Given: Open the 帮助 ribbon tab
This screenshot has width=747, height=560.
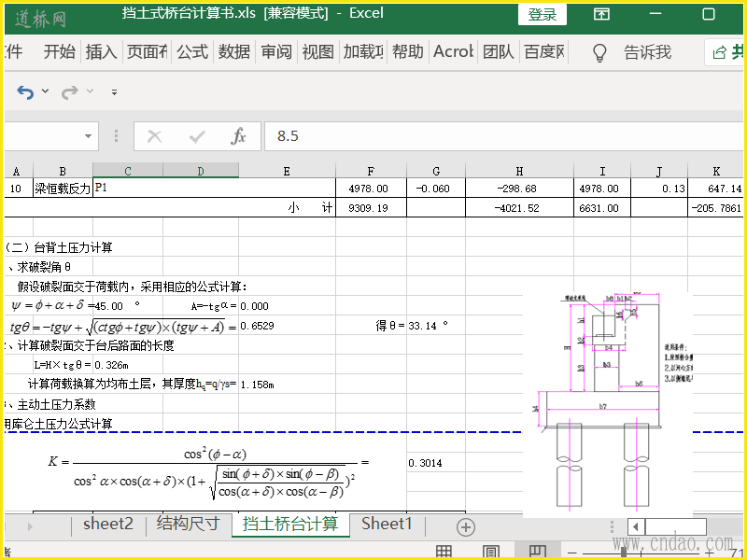Looking at the screenshot, I should pos(408,51).
